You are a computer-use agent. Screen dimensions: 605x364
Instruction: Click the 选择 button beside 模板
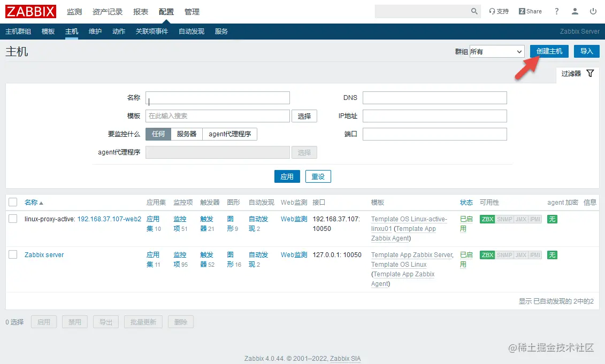pyautogui.click(x=304, y=116)
